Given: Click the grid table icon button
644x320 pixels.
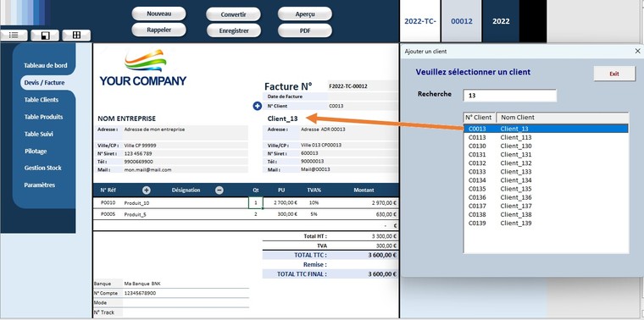Looking at the screenshot, I should pyautogui.click(x=76, y=36).
